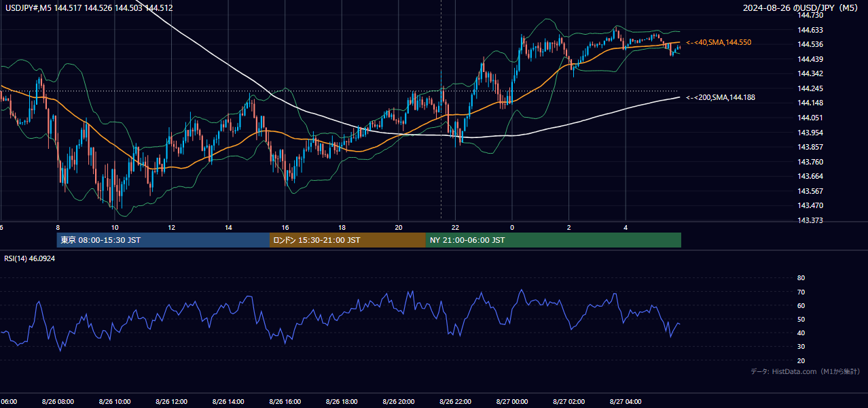
Task: Click price axis label 143.664
Action: (x=810, y=176)
